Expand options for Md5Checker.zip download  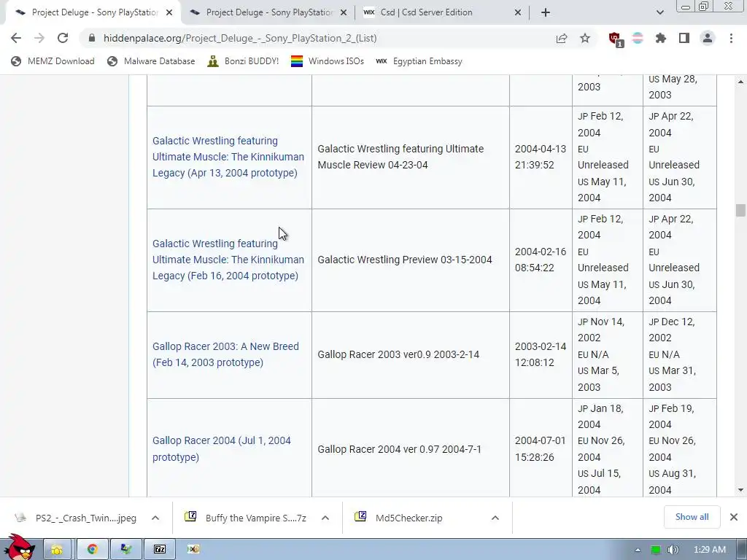point(495,518)
